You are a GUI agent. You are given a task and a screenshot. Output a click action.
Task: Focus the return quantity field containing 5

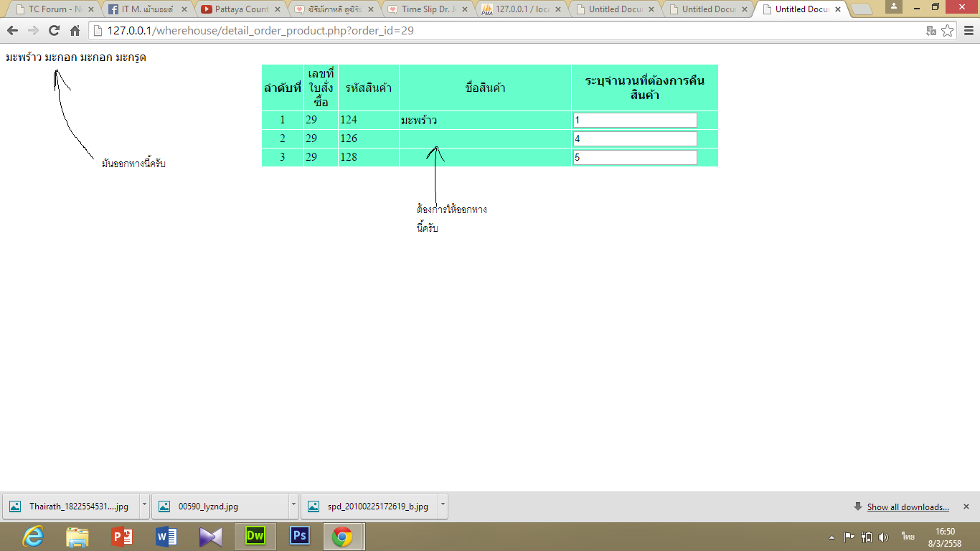[x=635, y=157]
